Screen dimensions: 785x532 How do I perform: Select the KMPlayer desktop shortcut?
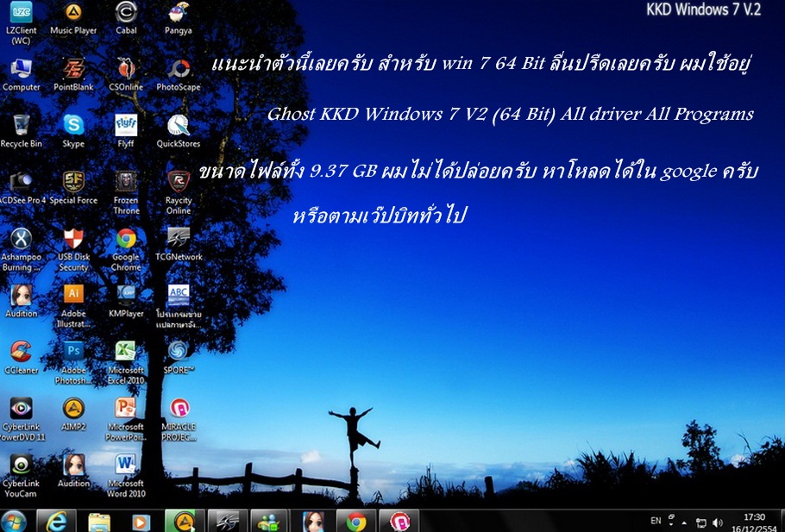126,301
